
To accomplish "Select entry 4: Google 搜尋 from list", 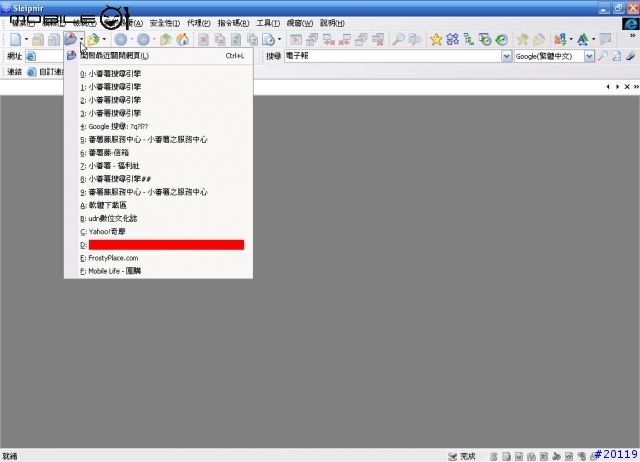I will coord(159,127).
